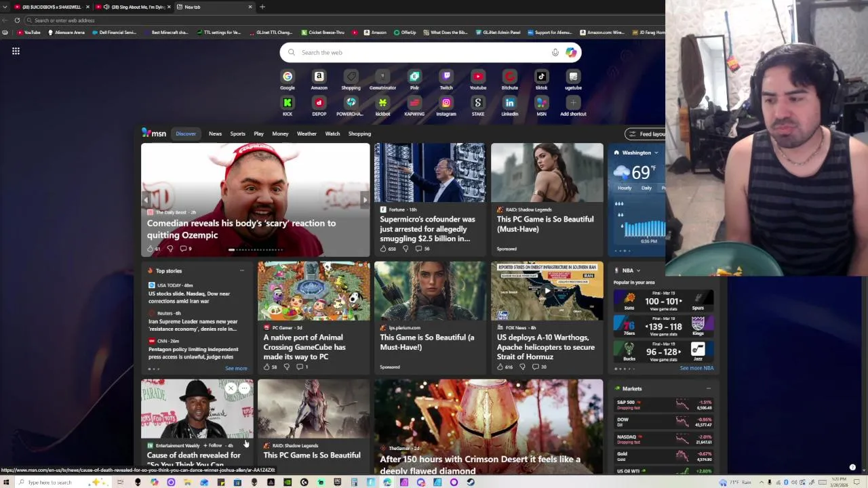Dislike the Ozempic comedian article

170,249
